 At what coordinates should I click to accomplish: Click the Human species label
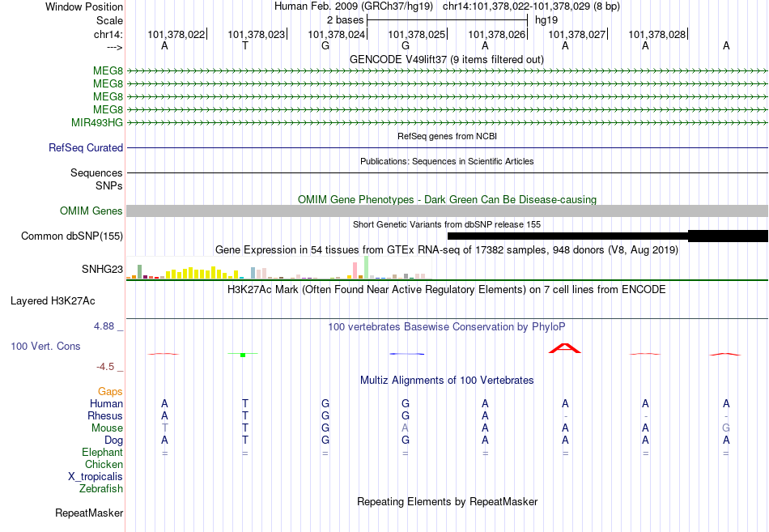point(106,403)
